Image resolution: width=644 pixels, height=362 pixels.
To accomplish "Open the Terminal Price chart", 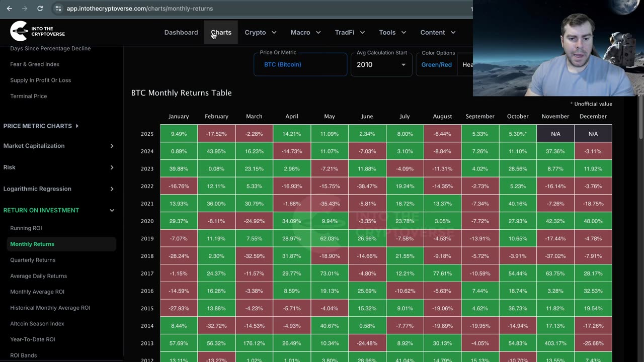I will point(28,96).
